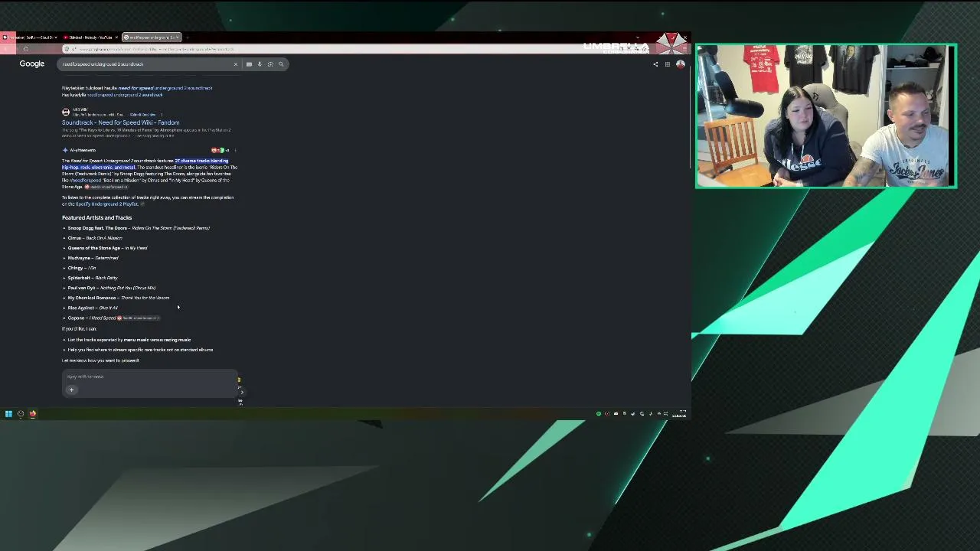Close the YouTube tab
Screen dimensions: 980x551
coord(116,37)
